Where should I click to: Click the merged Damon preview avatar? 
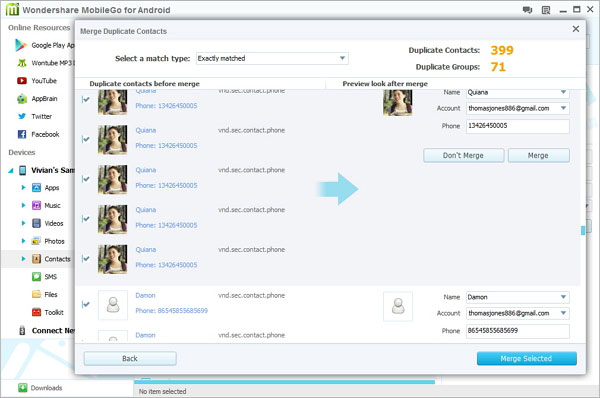398,306
